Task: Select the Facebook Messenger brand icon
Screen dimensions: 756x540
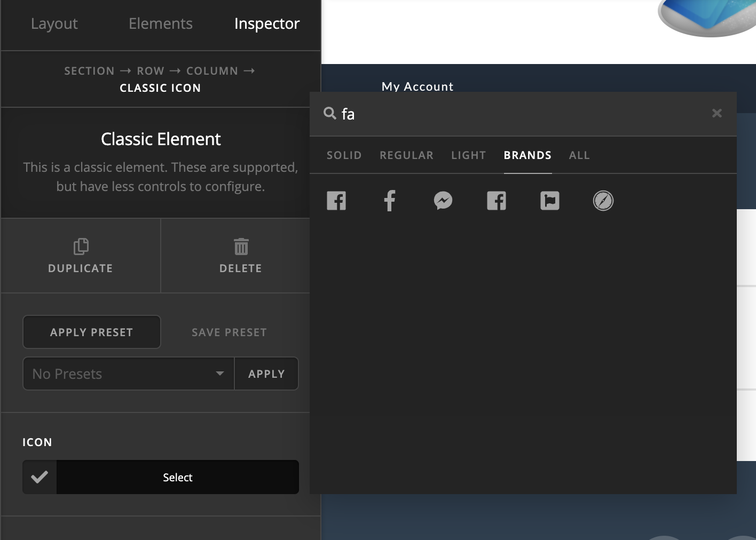Action: click(x=443, y=201)
